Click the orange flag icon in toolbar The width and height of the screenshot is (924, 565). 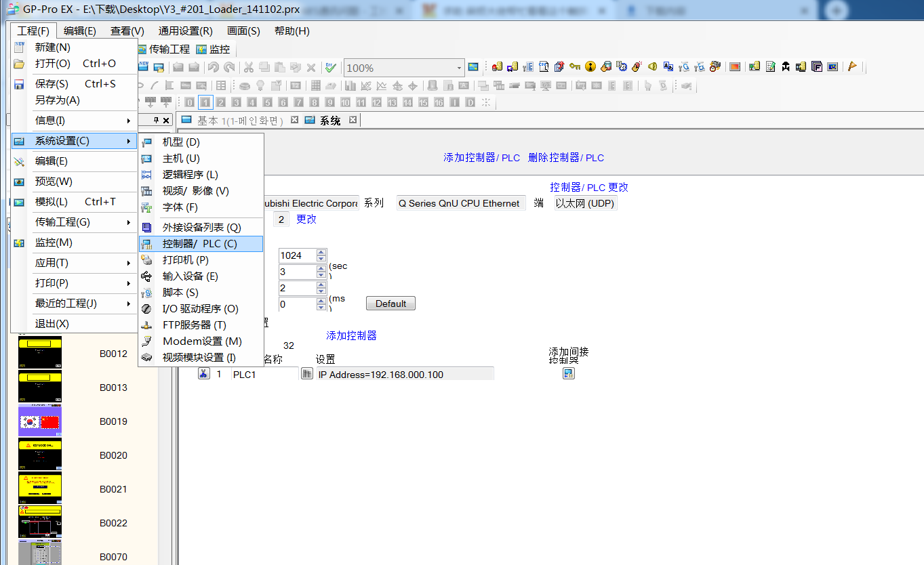tap(852, 66)
